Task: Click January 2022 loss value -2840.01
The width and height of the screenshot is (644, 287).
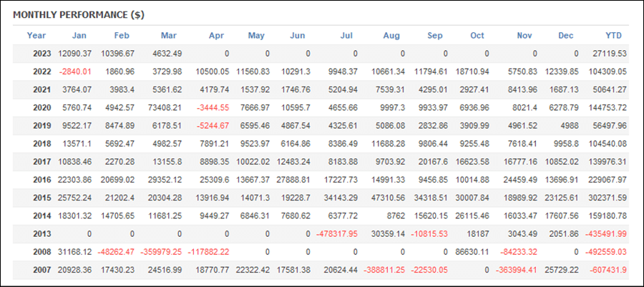Action: [75, 72]
